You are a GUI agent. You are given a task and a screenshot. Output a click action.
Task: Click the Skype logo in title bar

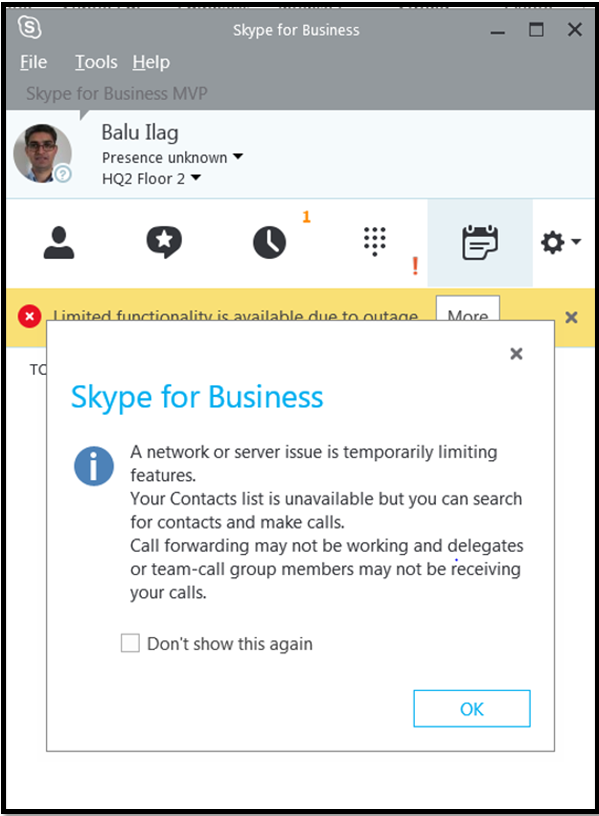[x=30, y=27]
